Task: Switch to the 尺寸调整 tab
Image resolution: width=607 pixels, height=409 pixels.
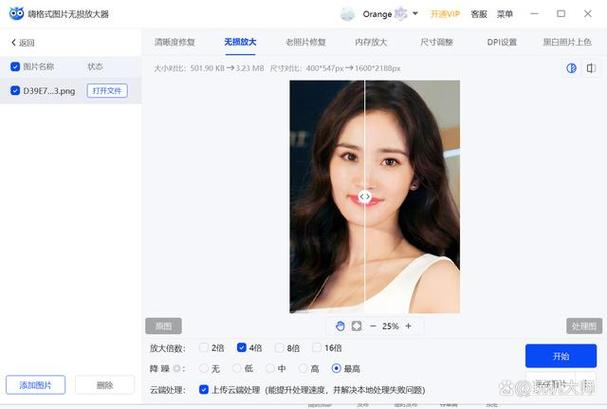Action: point(437,42)
